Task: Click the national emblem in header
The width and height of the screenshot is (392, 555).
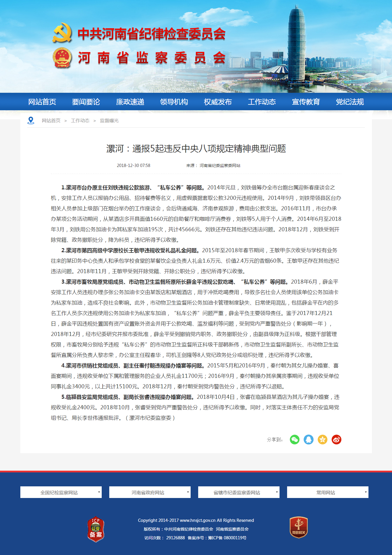Action: pos(62,58)
